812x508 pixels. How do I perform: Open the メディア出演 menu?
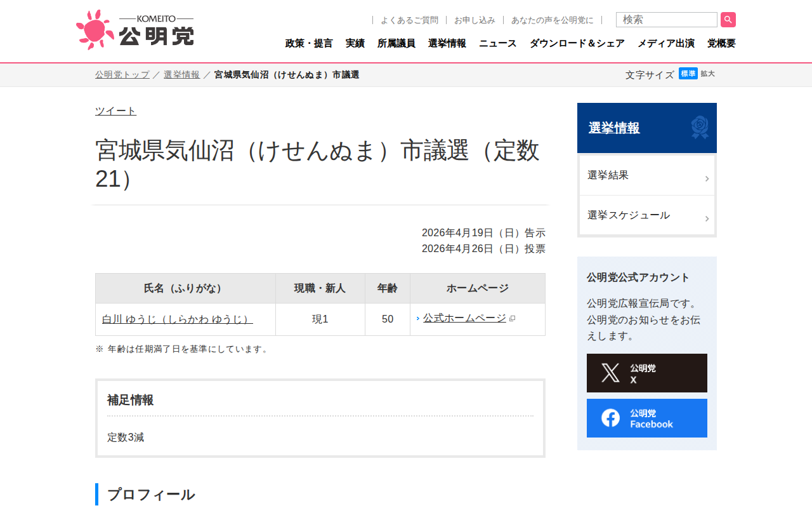coord(666,43)
